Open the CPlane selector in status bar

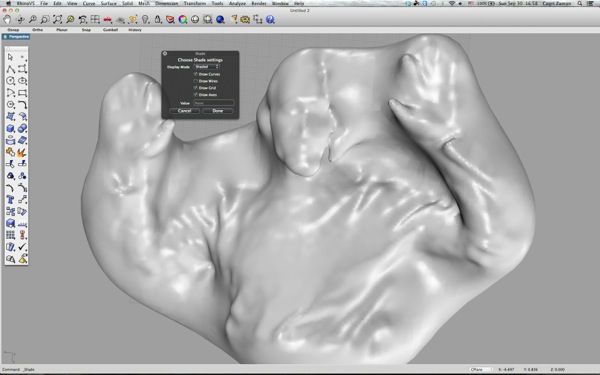480,370
